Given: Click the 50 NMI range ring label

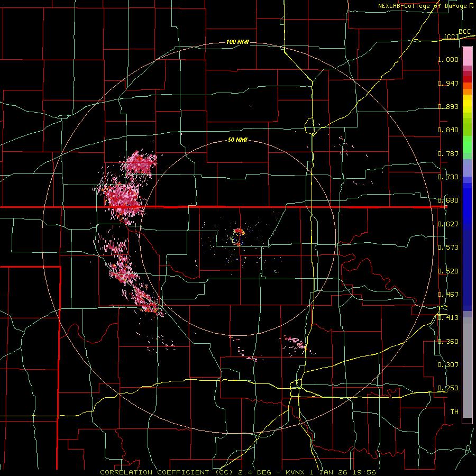Looking at the screenshot, I should click(237, 140).
